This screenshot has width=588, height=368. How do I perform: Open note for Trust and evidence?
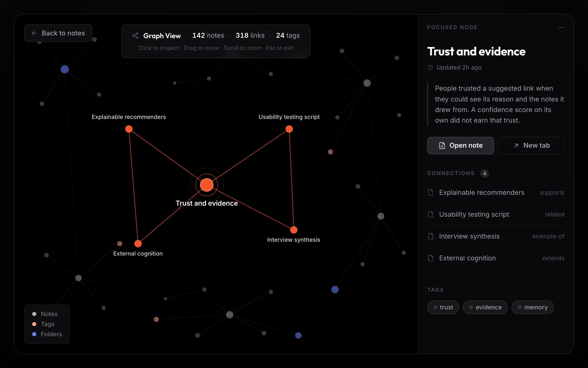point(461,146)
